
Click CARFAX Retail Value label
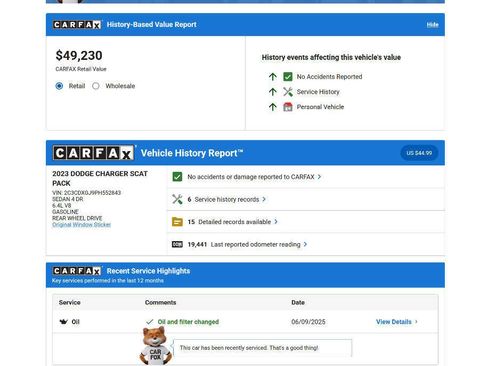[81, 69]
